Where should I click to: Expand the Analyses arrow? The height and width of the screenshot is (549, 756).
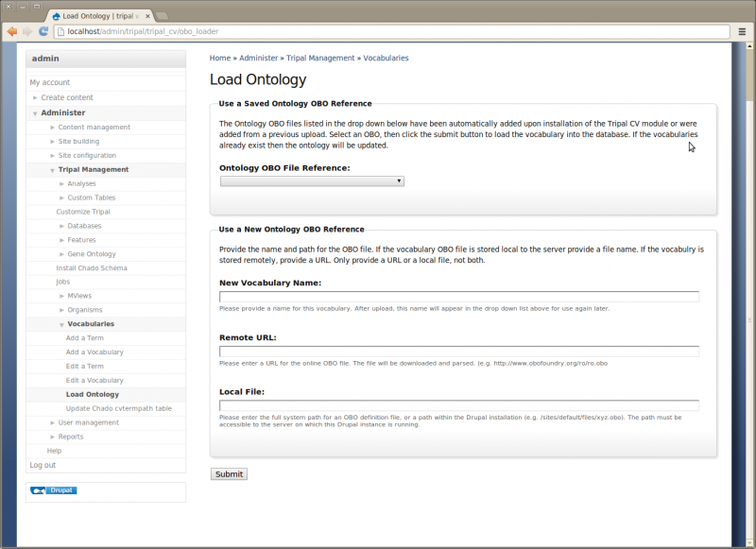(61, 183)
